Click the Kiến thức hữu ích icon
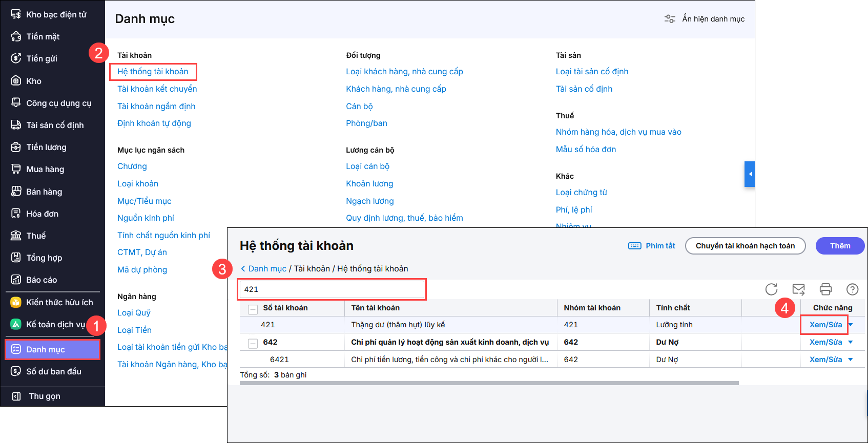The width and height of the screenshot is (868, 443). (x=16, y=302)
